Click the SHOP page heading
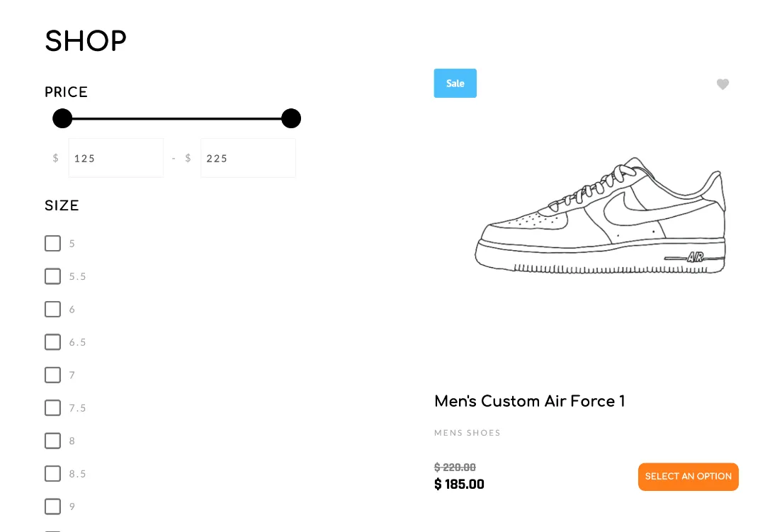The width and height of the screenshot is (765, 532). (85, 41)
